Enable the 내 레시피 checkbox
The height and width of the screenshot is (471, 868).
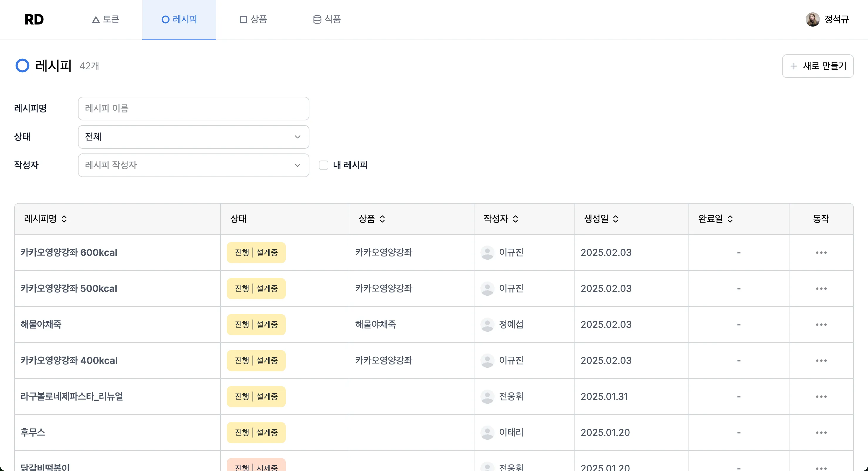coord(324,165)
